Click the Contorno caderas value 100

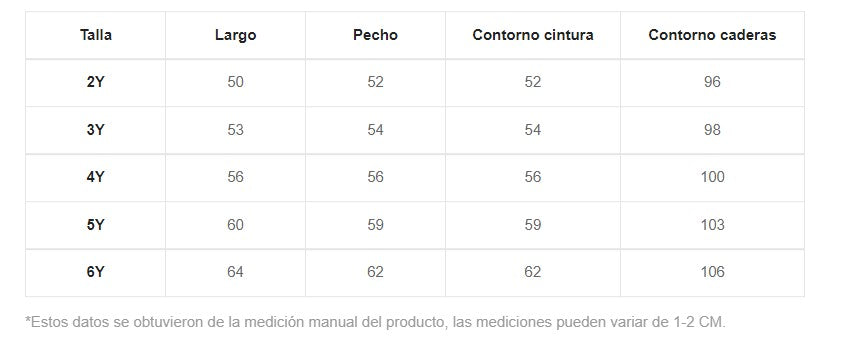712,177
